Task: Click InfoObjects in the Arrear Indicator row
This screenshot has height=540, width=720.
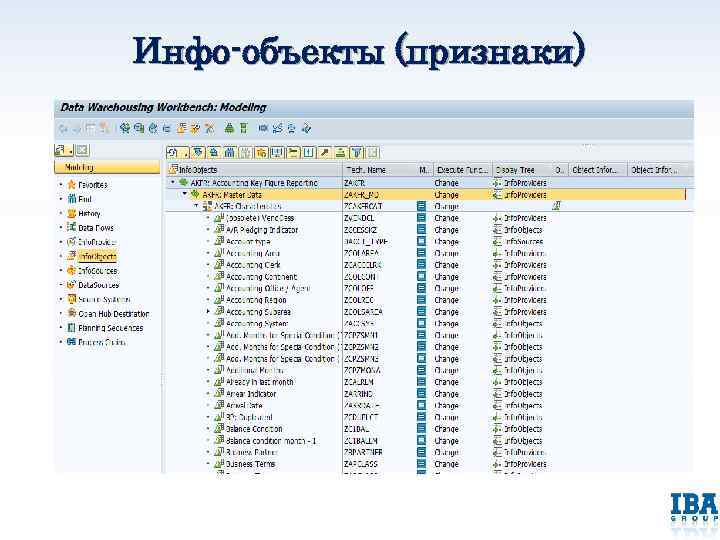Action: [x=523, y=394]
